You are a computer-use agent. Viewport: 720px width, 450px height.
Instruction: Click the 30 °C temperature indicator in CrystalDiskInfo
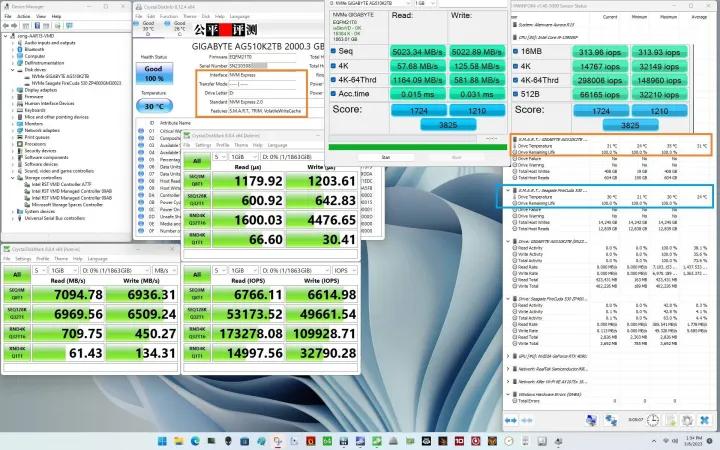(153, 106)
